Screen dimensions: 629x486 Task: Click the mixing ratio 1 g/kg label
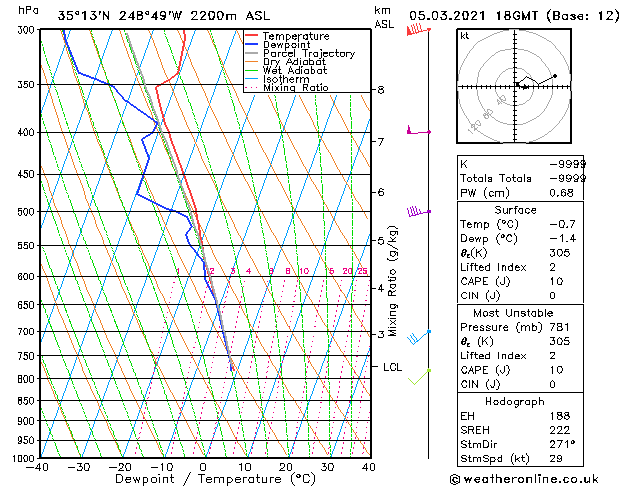(178, 271)
